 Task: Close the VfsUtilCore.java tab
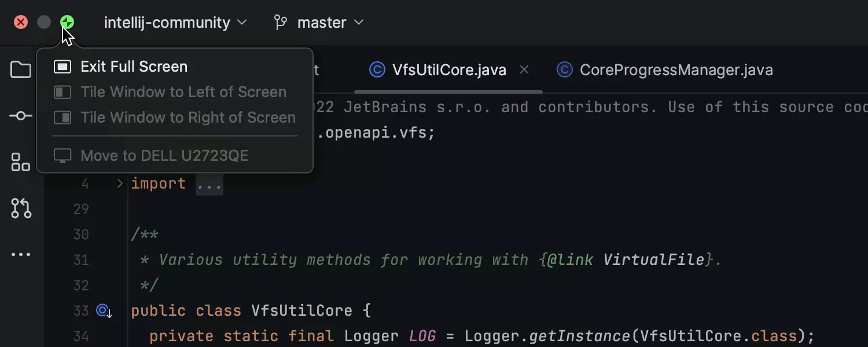point(524,70)
